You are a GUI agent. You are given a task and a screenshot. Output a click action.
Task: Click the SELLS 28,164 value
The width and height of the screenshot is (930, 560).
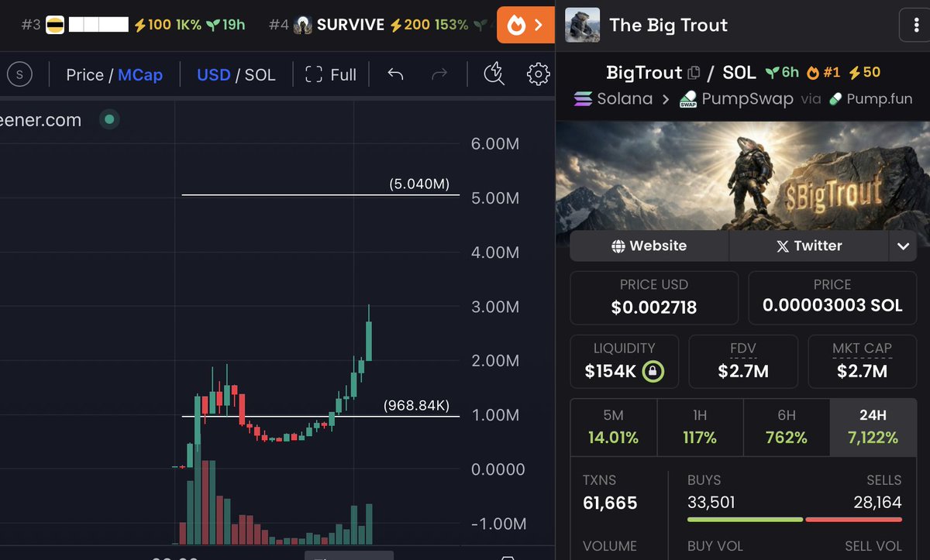pyautogui.click(x=877, y=503)
